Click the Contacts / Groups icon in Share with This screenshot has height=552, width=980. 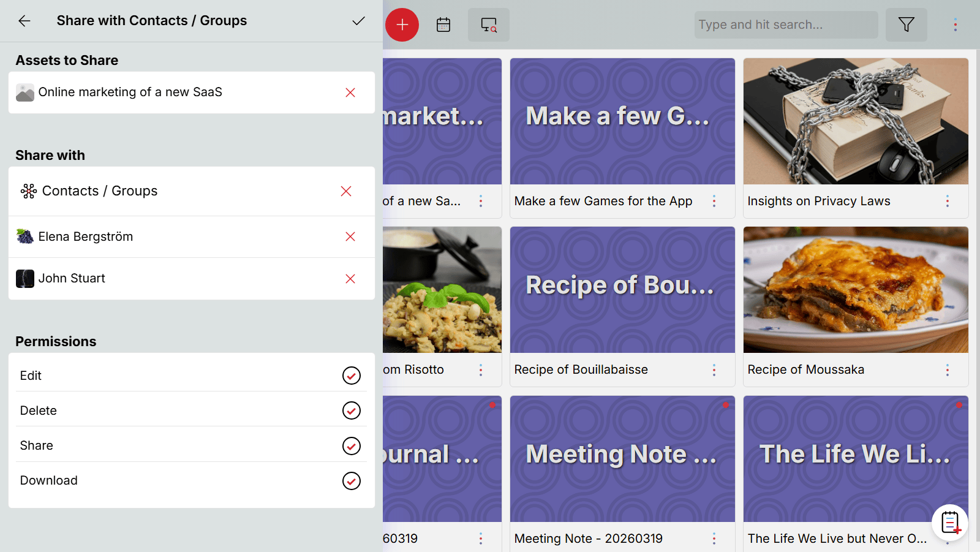pyautogui.click(x=28, y=191)
